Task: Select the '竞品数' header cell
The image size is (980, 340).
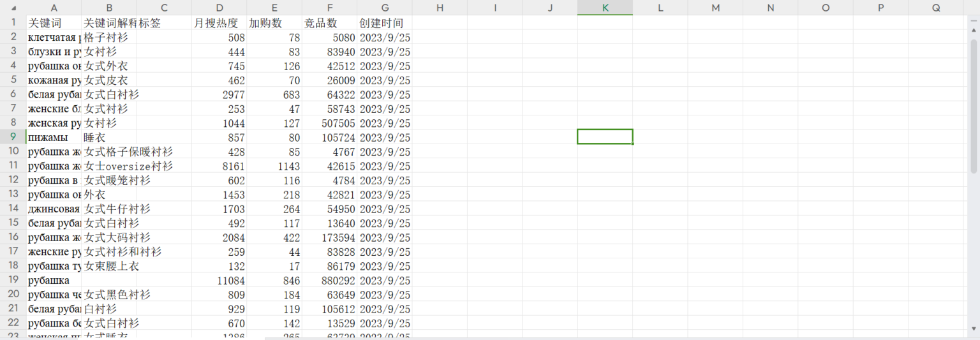Action: click(329, 22)
